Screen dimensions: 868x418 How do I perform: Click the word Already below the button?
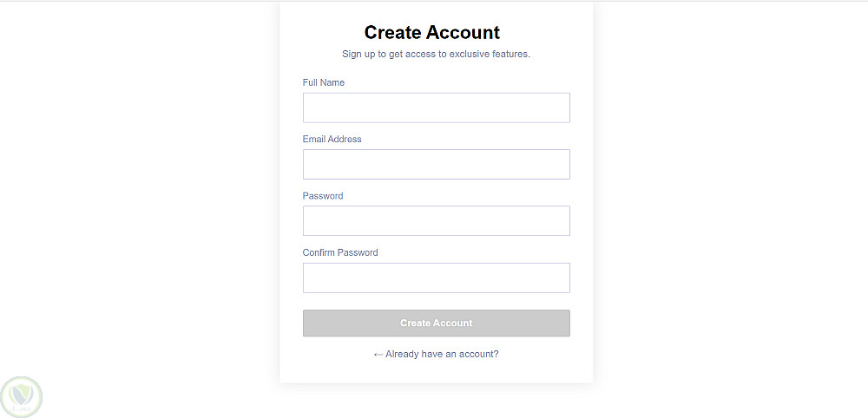point(403,354)
